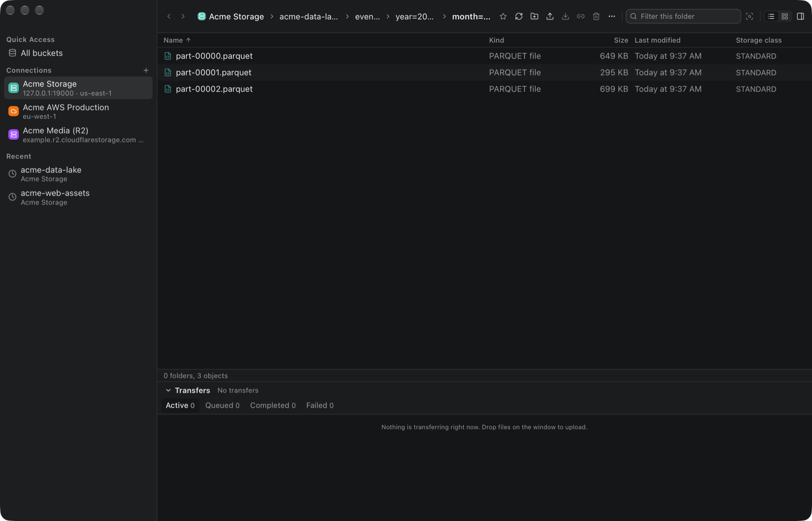Go to acme-data-la... breadcrumb segment
812x521 pixels.
pyautogui.click(x=309, y=16)
